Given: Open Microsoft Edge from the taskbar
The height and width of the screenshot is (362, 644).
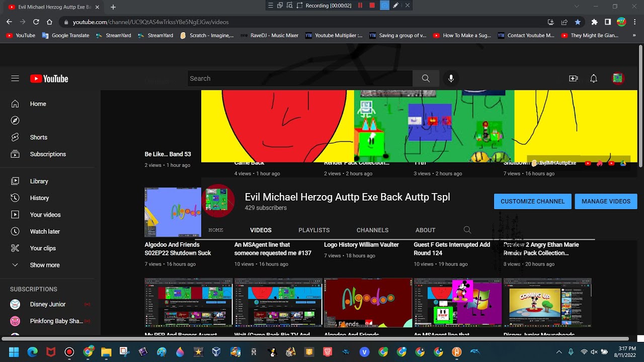Looking at the screenshot, I should [32, 352].
